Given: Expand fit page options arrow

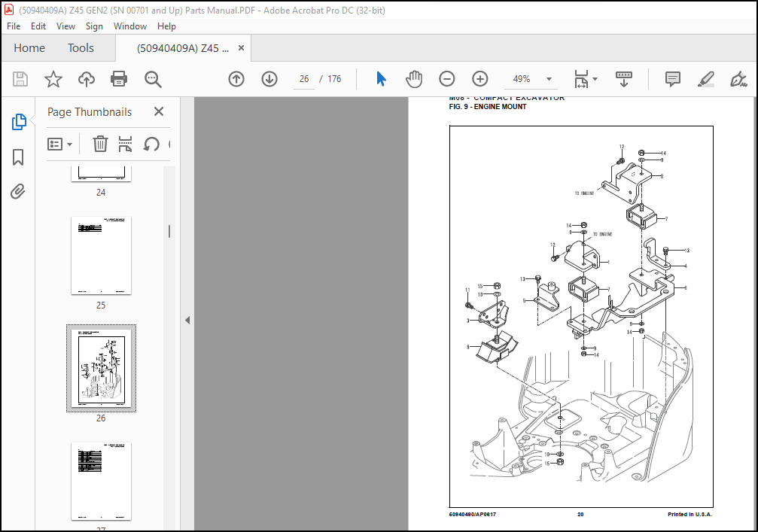Looking at the screenshot, I should point(595,79).
